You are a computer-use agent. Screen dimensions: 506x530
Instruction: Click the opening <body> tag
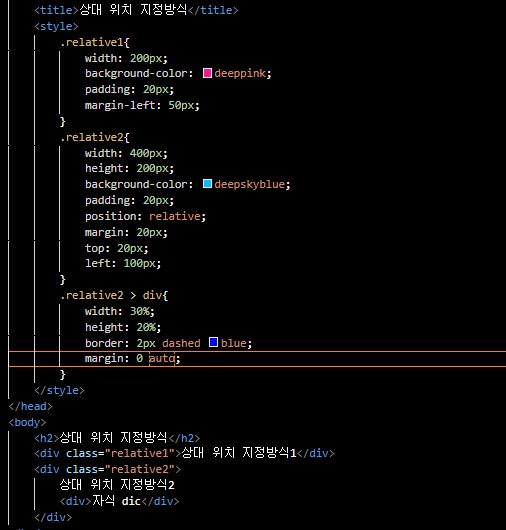coord(27,423)
